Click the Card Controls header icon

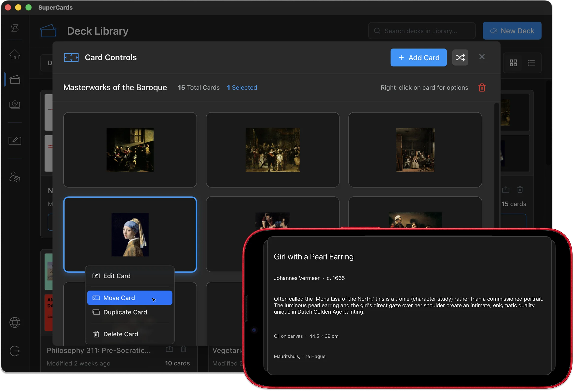point(71,58)
